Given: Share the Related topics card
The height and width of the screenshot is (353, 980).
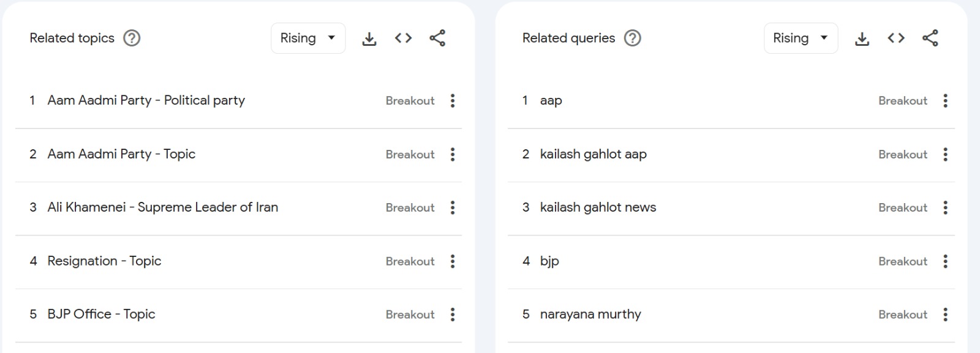Looking at the screenshot, I should (x=437, y=39).
